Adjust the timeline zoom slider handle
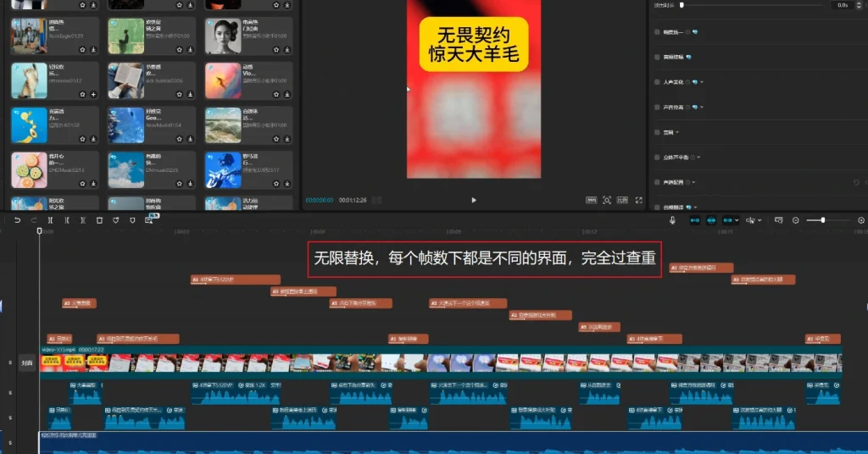The width and height of the screenshot is (868, 454). [x=822, y=220]
